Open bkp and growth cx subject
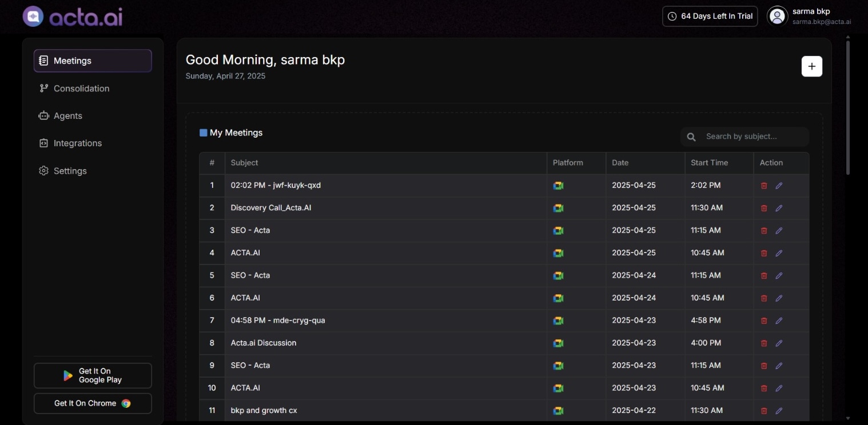The width and height of the screenshot is (868, 425). coord(264,411)
